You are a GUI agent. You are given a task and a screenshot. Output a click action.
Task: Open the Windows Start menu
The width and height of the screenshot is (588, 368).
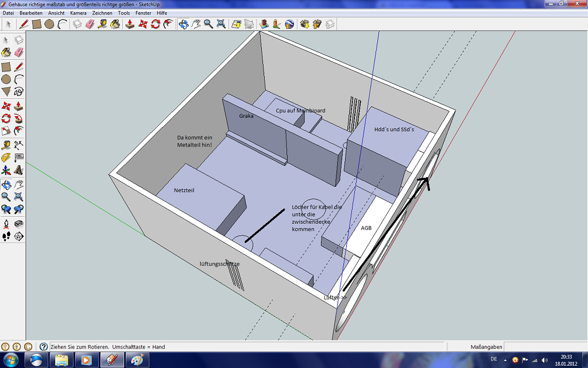point(11,361)
